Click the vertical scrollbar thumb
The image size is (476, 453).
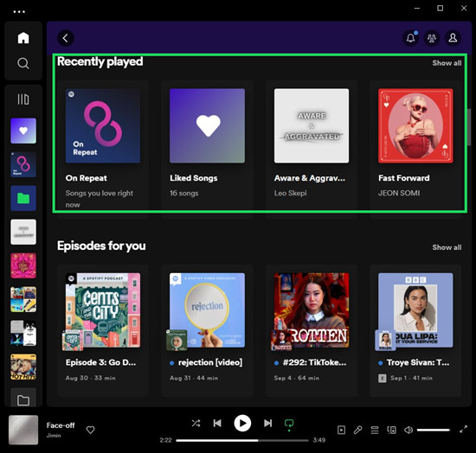pyautogui.click(x=469, y=127)
